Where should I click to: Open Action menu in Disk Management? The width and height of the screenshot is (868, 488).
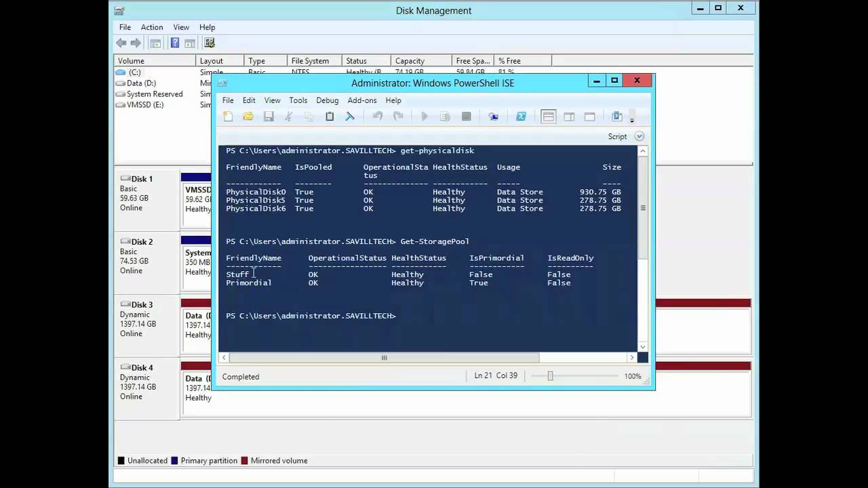point(152,27)
